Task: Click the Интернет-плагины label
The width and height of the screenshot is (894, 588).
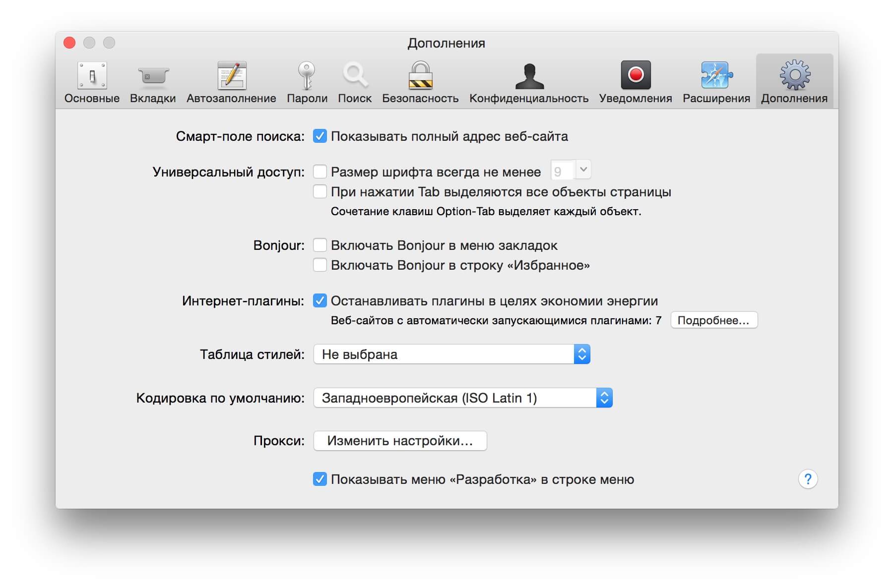Action: pyautogui.click(x=243, y=301)
